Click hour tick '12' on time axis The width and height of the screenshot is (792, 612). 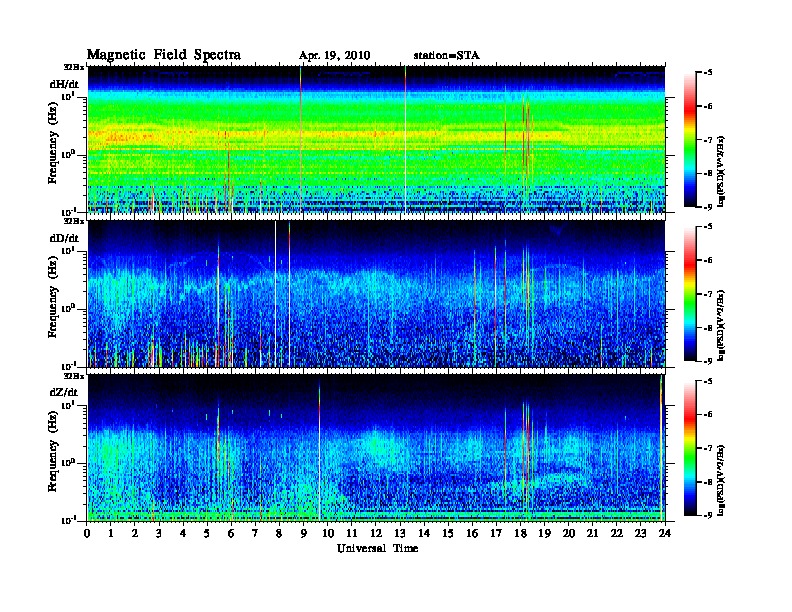(x=376, y=533)
